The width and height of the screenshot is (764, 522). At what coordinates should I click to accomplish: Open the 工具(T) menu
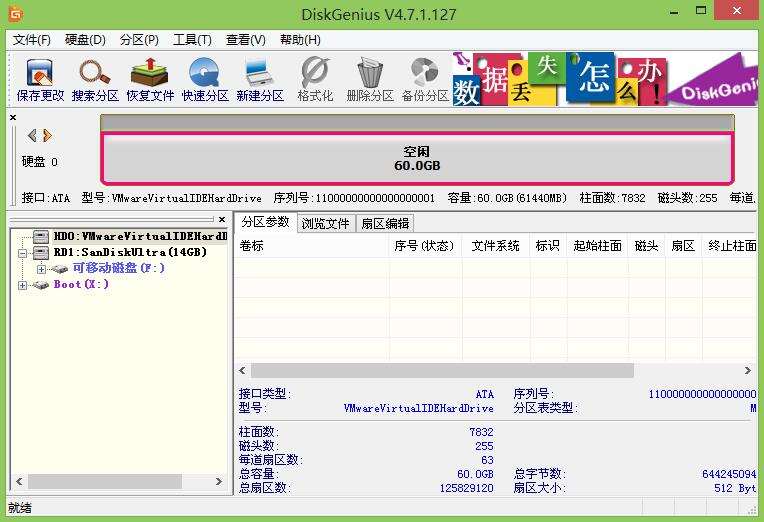(x=192, y=40)
